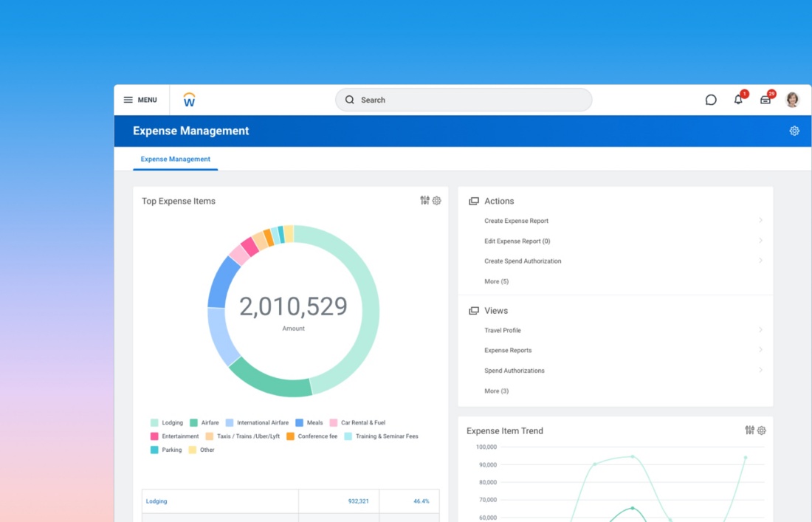This screenshot has height=522, width=812.
Task: Expand the Create Expense Report chevron
Action: [760, 220]
